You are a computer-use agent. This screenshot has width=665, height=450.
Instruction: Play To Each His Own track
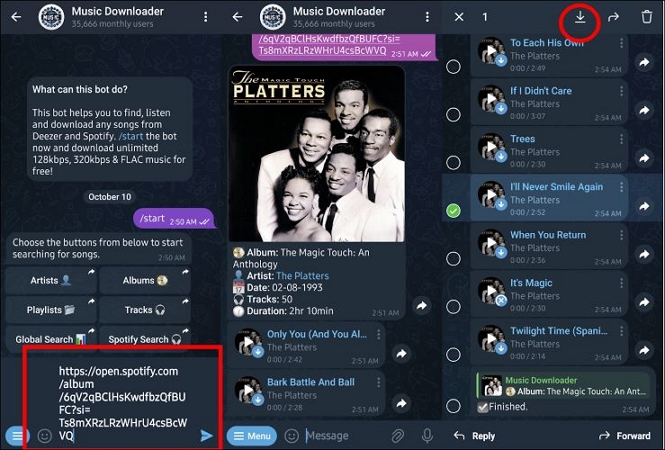point(491,50)
